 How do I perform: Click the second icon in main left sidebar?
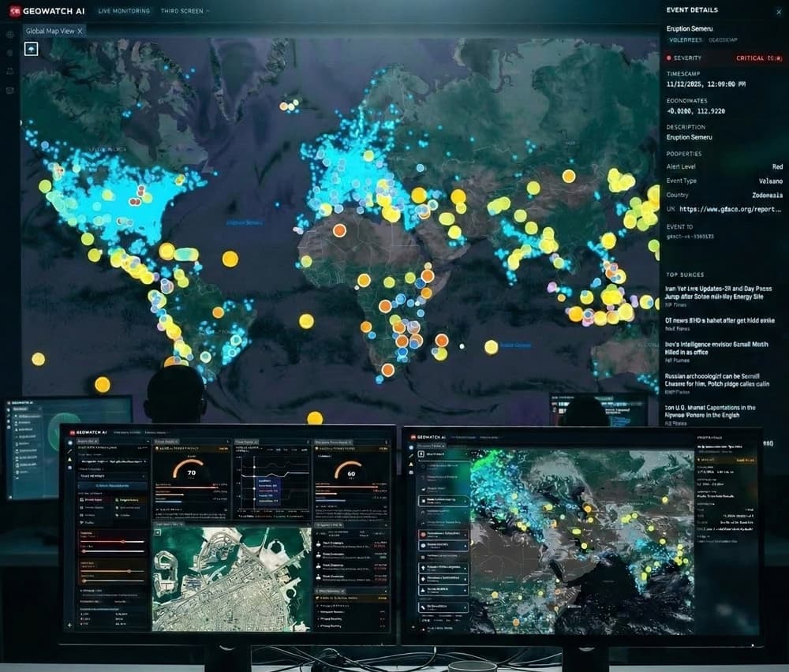pos(9,53)
